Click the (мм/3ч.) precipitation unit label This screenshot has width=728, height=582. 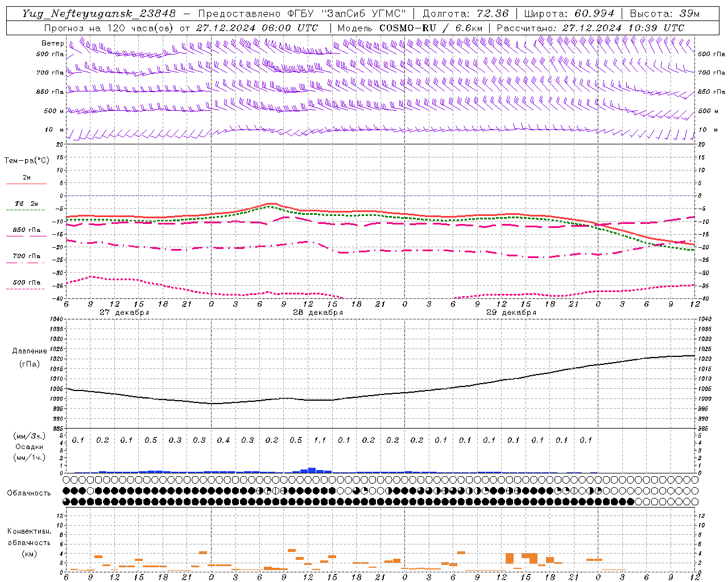click(x=29, y=436)
